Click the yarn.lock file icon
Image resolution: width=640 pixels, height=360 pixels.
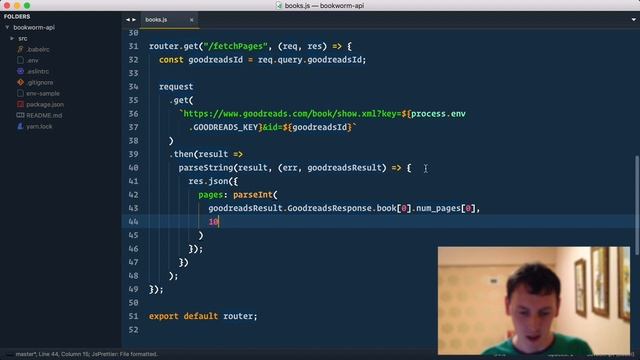[20, 126]
